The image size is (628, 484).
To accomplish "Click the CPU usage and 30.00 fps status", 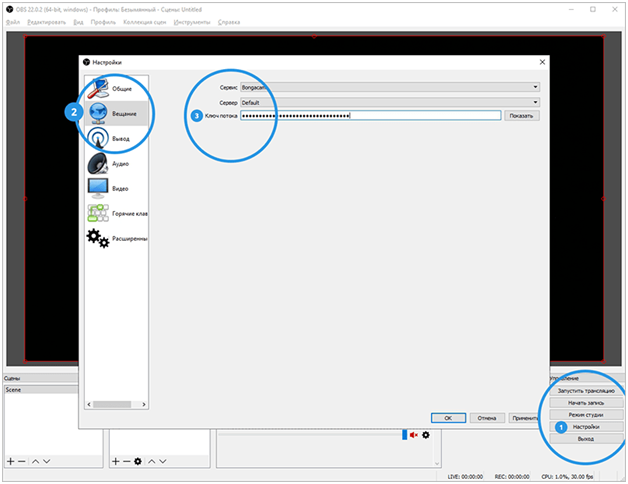I will click(x=567, y=476).
